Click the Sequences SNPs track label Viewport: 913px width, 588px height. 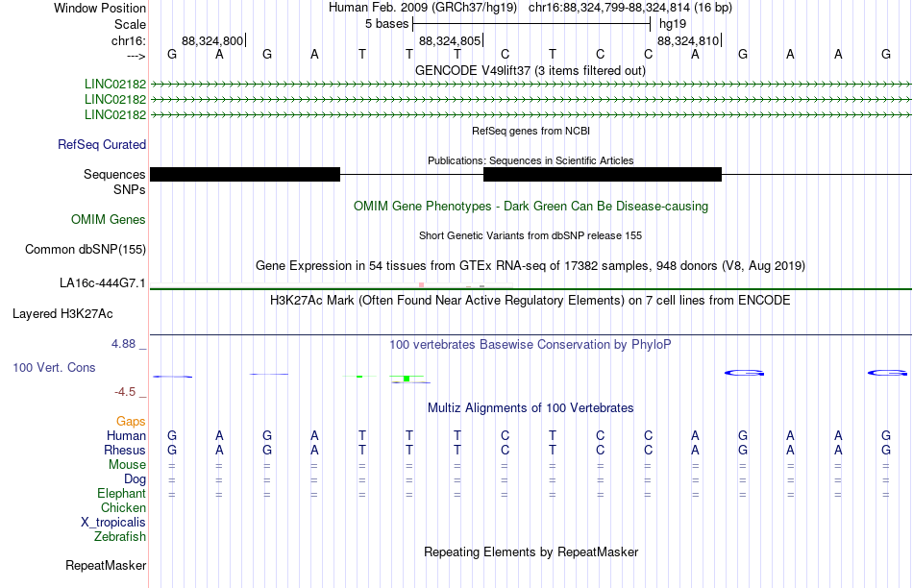pyautogui.click(x=114, y=182)
